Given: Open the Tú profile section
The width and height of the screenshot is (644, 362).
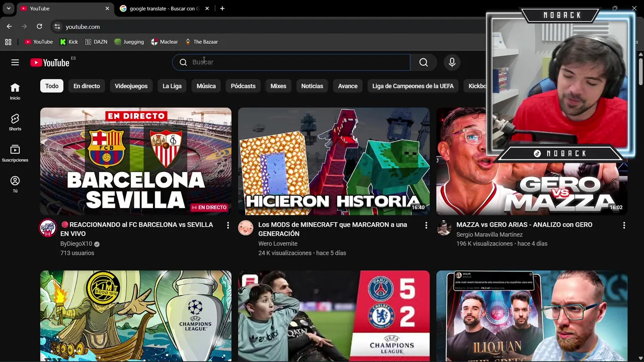Looking at the screenshot, I should point(15,185).
